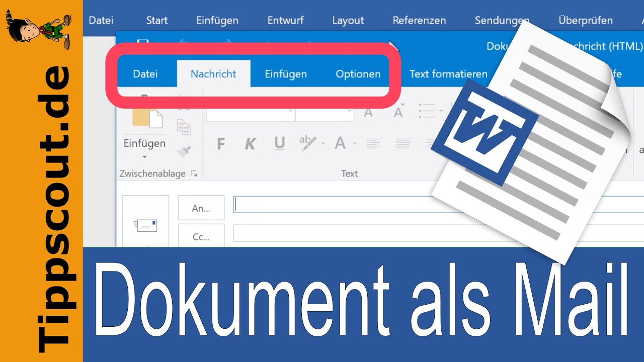This screenshot has width=644, height=362.
Task: Open Einfügen tab in message window
Action: click(x=286, y=74)
